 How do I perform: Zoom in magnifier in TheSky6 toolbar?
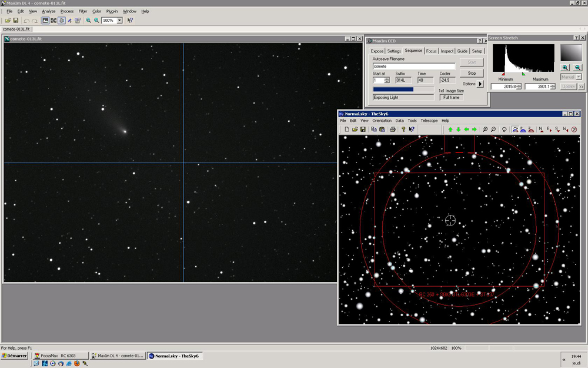(x=485, y=129)
